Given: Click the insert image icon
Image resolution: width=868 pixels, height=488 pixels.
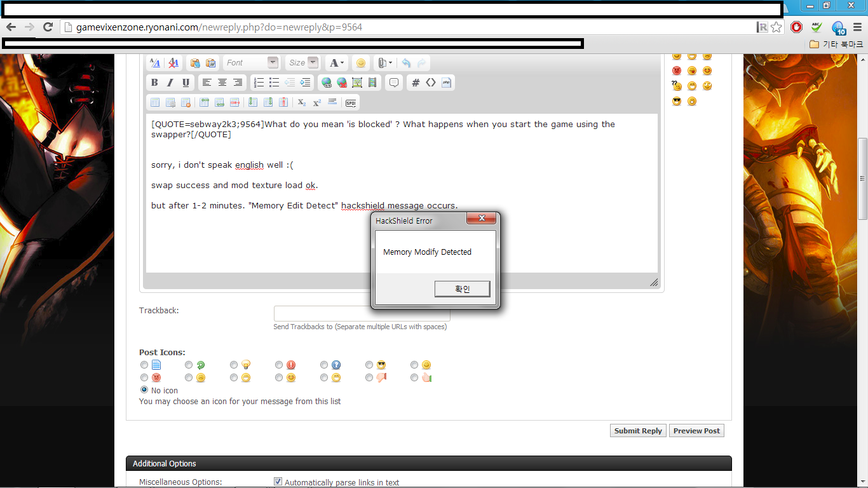Looking at the screenshot, I should [x=357, y=83].
